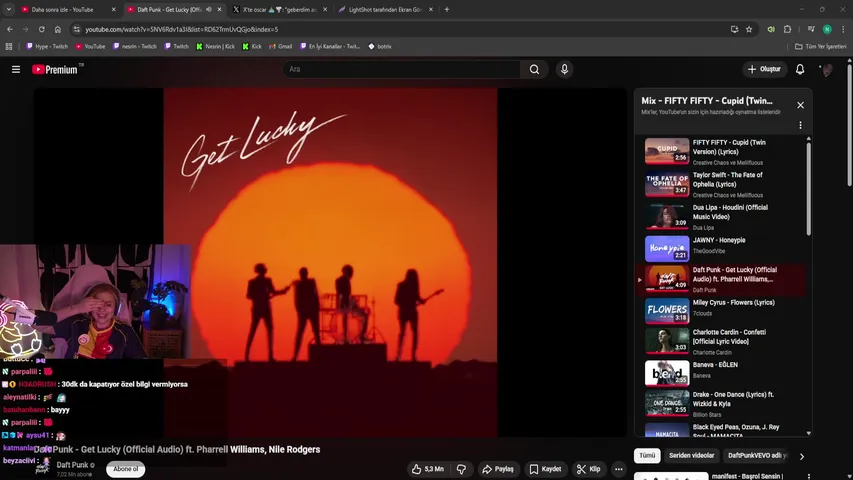The image size is (853, 480).
Task: Select Seriden videolar filter chip
Action: 691,456
